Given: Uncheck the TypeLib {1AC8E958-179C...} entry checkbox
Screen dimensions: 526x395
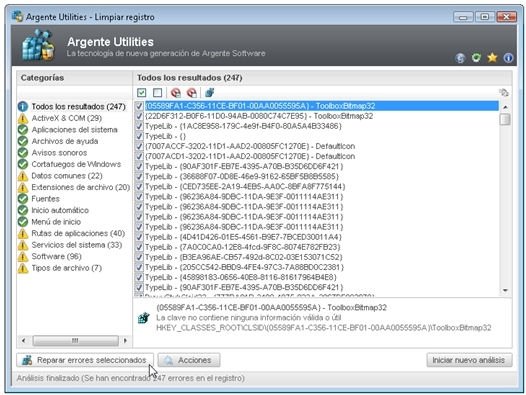Looking at the screenshot, I should pos(139,126).
